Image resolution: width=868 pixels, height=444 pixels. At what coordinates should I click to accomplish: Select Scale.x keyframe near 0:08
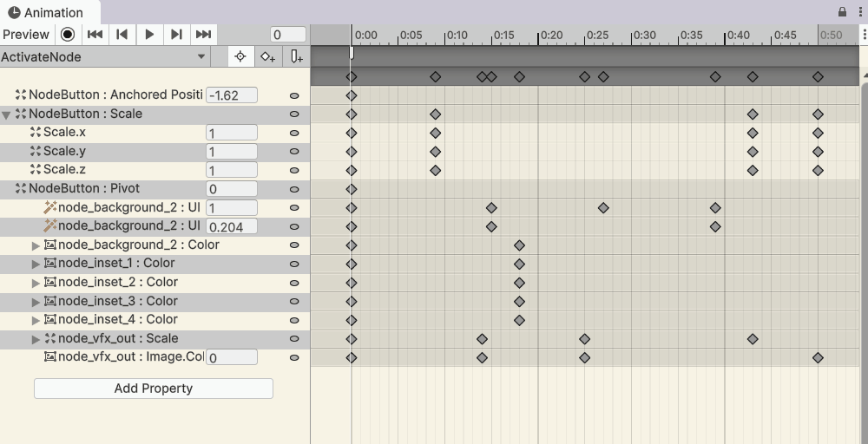pyautogui.click(x=435, y=134)
